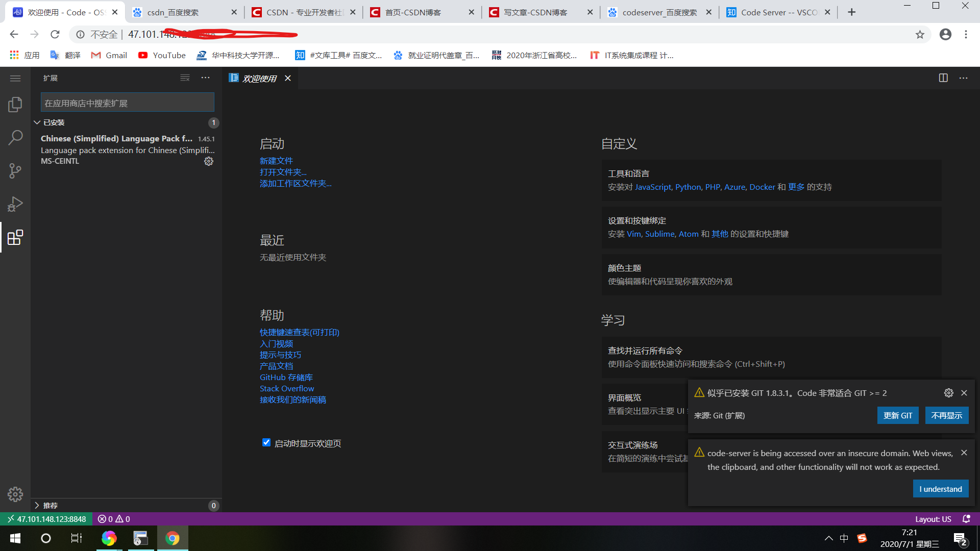Viewport: 980px width, 551px height.
Task: Expand the 推荐 recommended extensions section
Action: coord(37,505)
